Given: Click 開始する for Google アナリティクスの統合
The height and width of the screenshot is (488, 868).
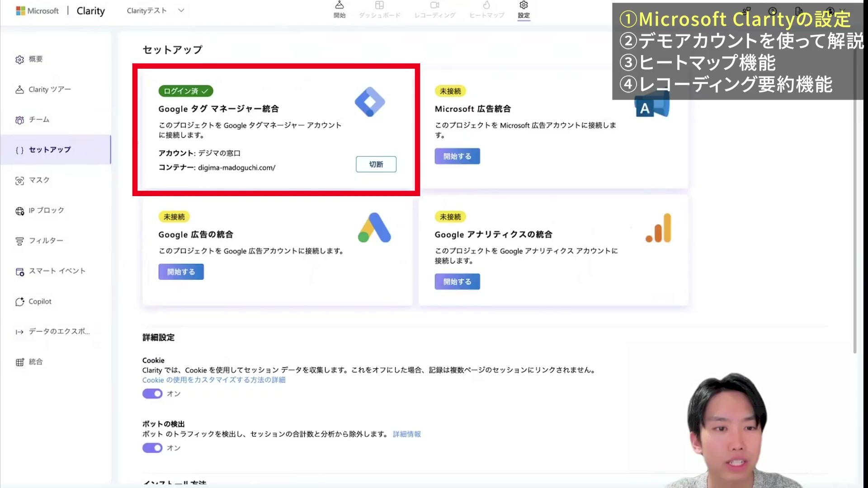Looking at the screenshot, I should pyautogui.click(x=457, y=282).
